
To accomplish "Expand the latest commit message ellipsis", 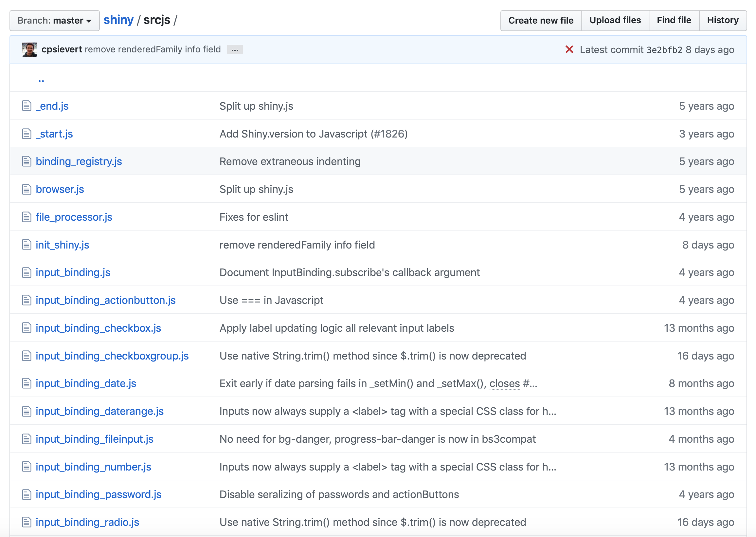I will (x=235, y=48).
